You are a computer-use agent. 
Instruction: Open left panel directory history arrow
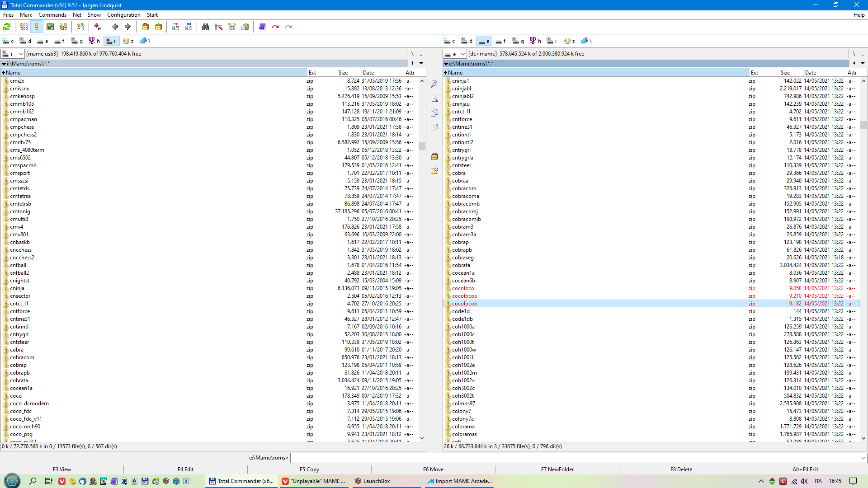pos(421,63)
